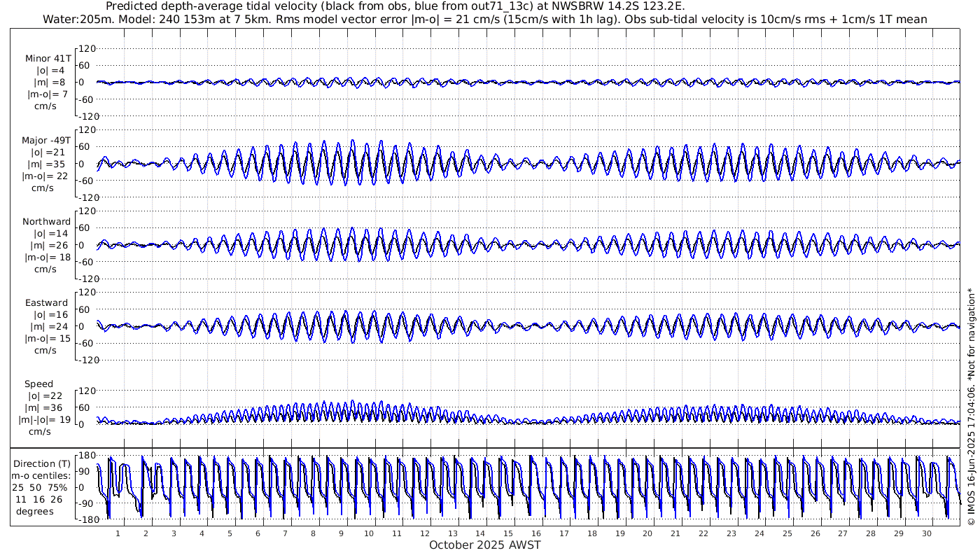
Task: Click day 17 on the date axis
Action: [x=563, y=533]
